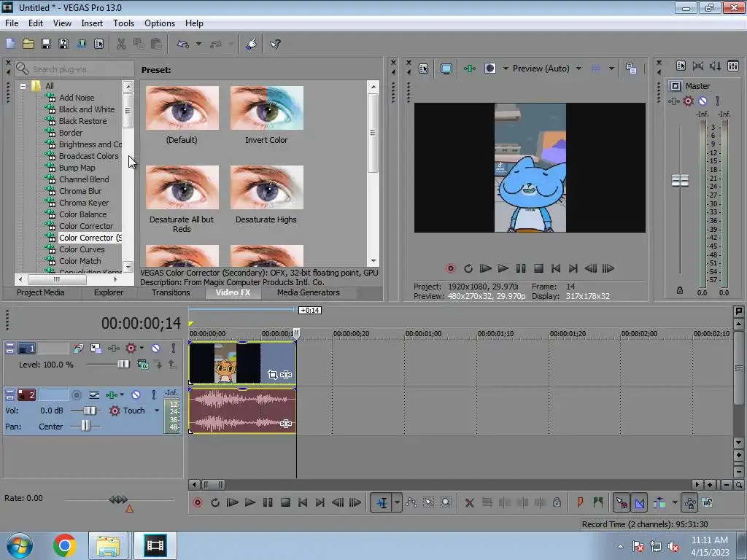
Task: Click Dim Output speaker icon in mixer
Action: click(x=715, y=66)
